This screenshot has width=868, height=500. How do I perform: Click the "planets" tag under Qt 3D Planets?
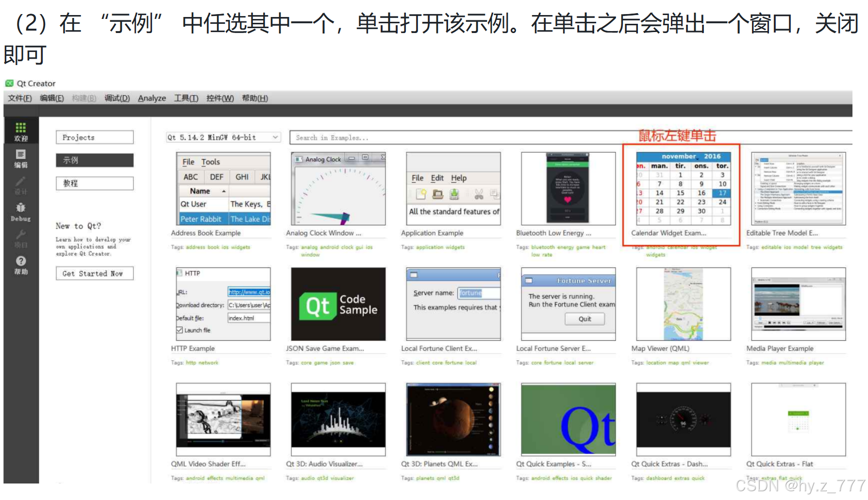425,478
